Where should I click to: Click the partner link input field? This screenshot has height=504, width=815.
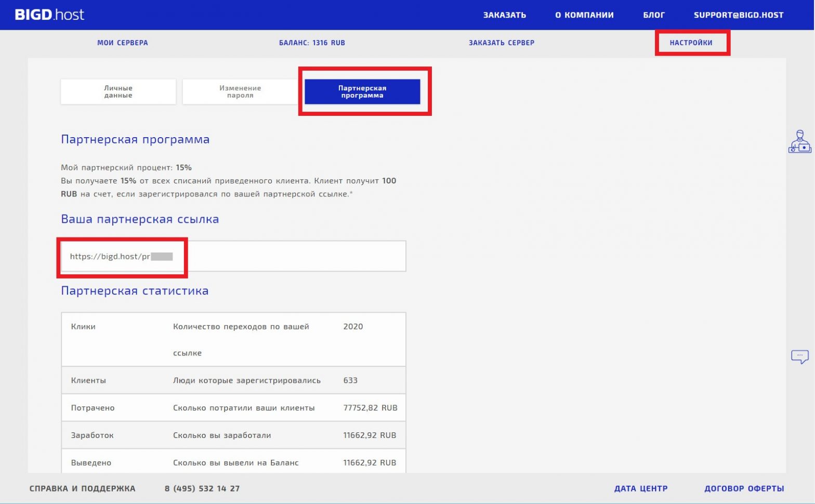233,256
